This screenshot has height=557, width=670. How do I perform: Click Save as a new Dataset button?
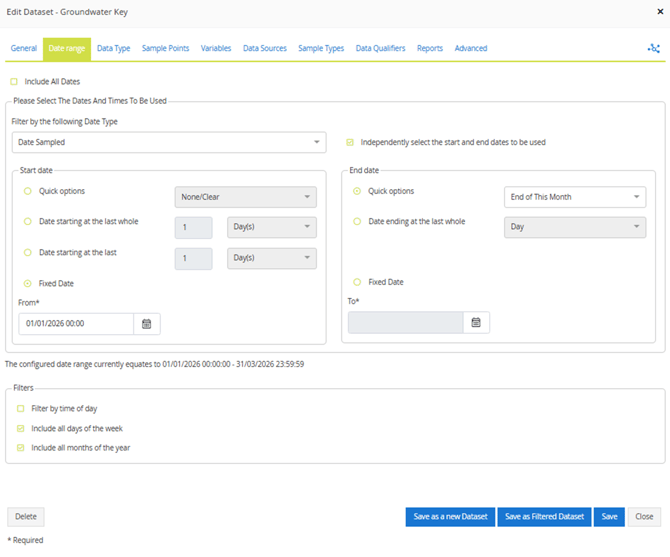pos(449,517)
